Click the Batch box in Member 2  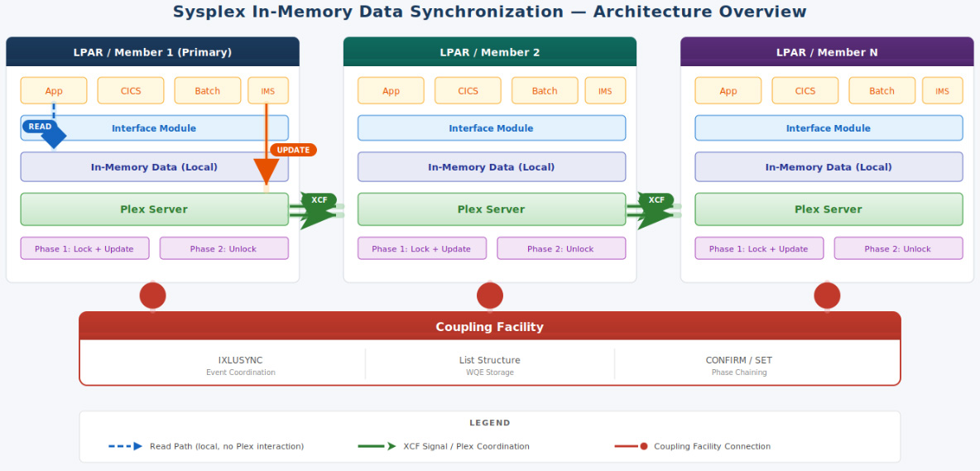click(x=545, y=90)
